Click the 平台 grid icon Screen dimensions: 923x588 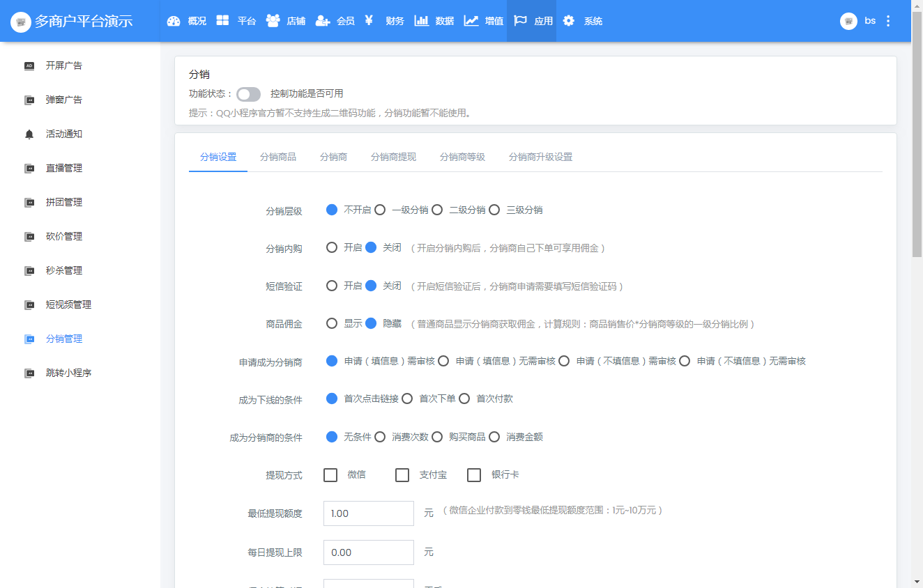coord(222,21)
